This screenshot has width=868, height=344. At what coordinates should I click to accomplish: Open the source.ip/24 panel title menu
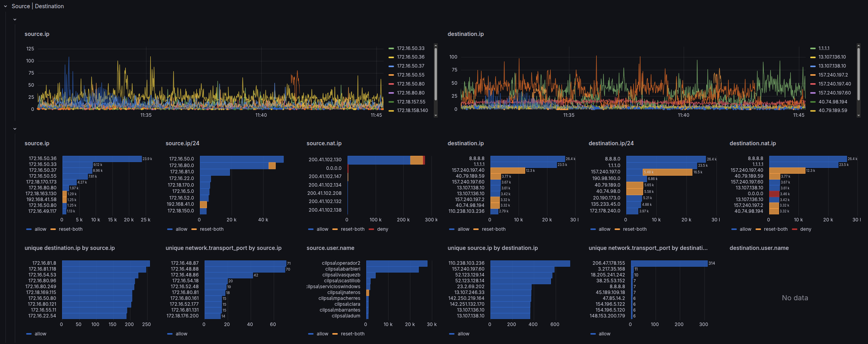tap(182, 143)
